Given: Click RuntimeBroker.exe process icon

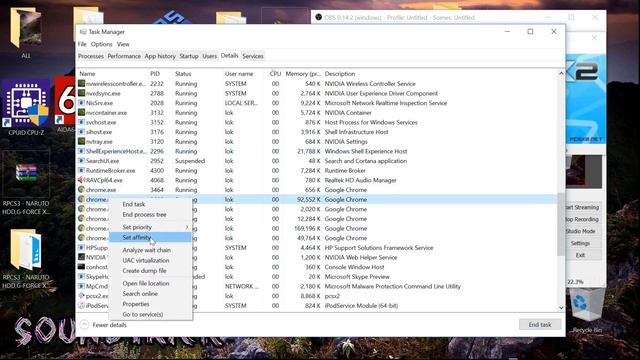Looking at the screenshot, I should point(82,171).
